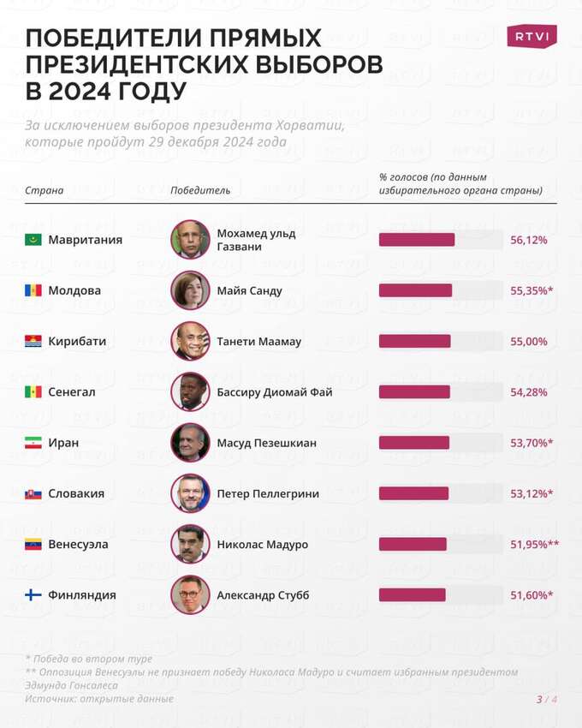Click the 'Победитель' column header

tap(200, 190)
